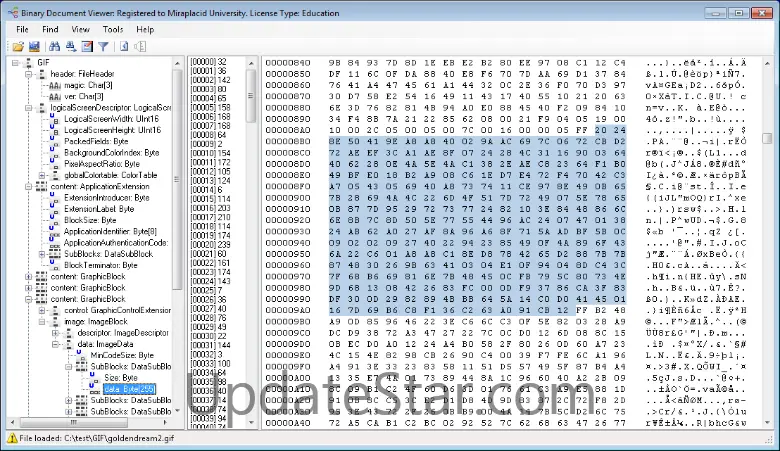
Task: Click the red-checked notepad toolbar icon
Action: tap(87, 47)
